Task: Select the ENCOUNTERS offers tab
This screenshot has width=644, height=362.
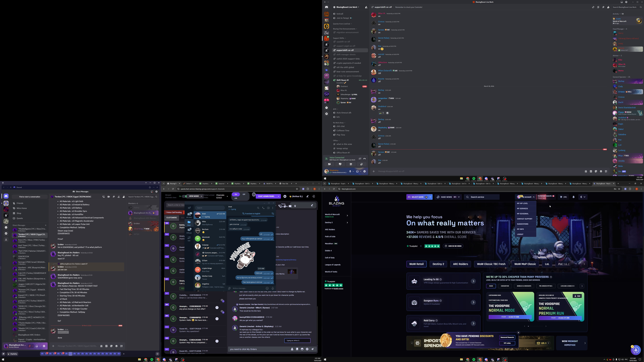Action: point(505,286)
